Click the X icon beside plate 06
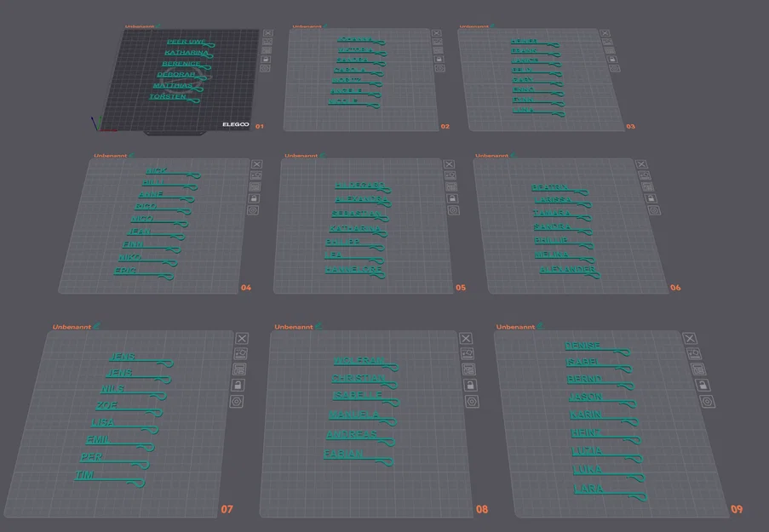 click(x=641, y=164)
